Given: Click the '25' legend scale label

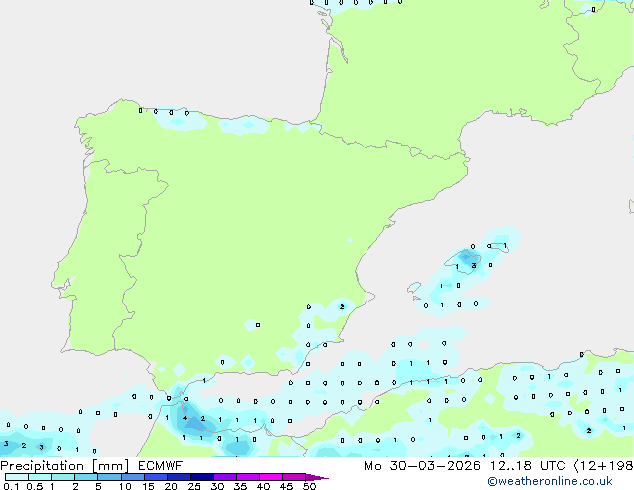Looking at the screenshot, I should click(194, 486).
